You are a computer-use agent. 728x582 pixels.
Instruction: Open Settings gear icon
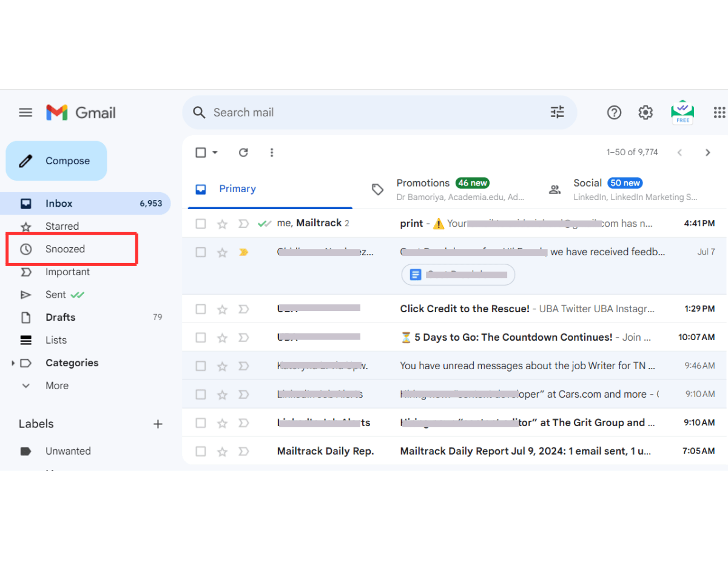tap(645, 112)
